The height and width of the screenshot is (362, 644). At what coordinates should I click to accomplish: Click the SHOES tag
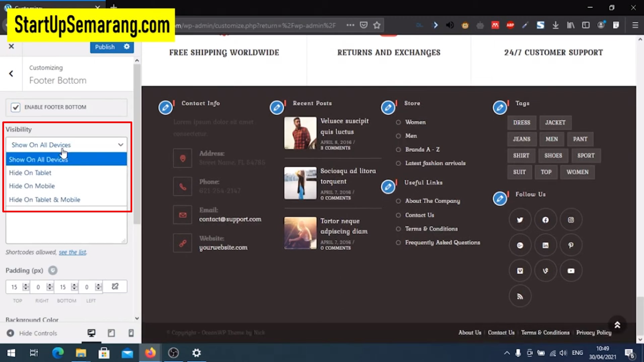tap(553, 155)
